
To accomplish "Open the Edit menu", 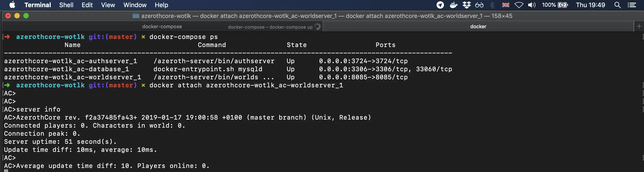I will (x=87, y=5).
